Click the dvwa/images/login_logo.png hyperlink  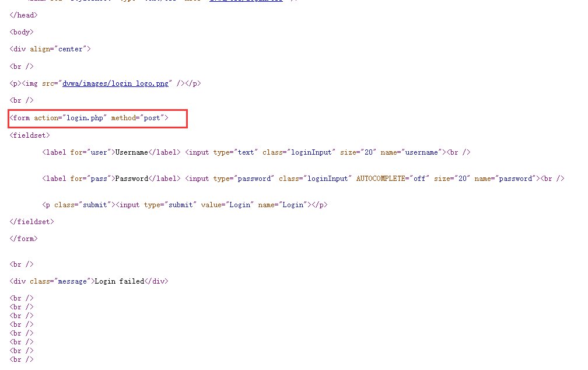pyautogui.click(x=116, y=83)
